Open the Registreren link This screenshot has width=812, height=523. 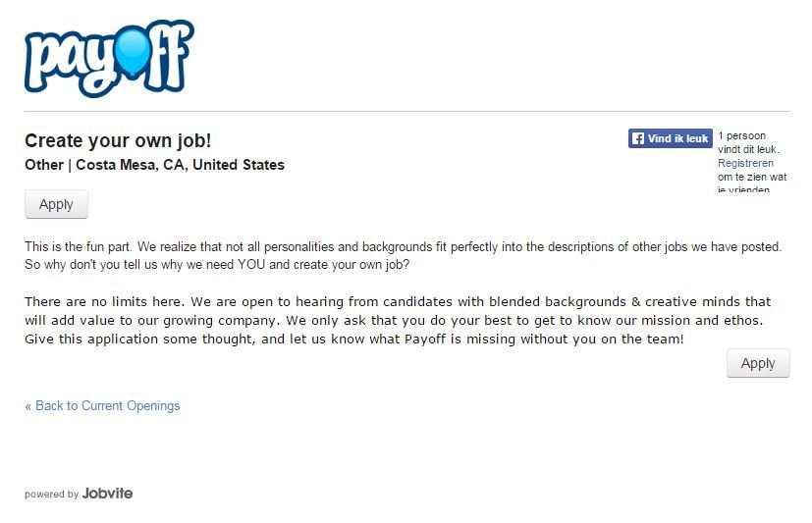click(745, 163)
